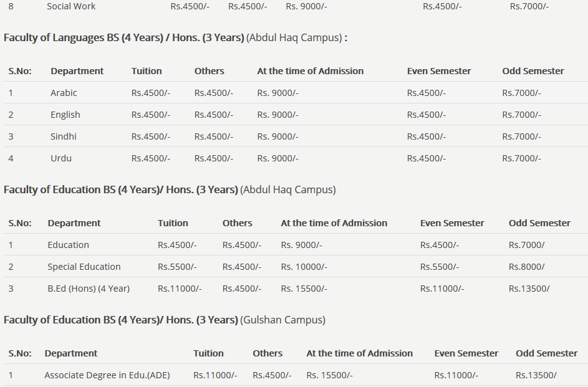Select the Urdu department name
The image size is (588, 387).
point(61,158)
